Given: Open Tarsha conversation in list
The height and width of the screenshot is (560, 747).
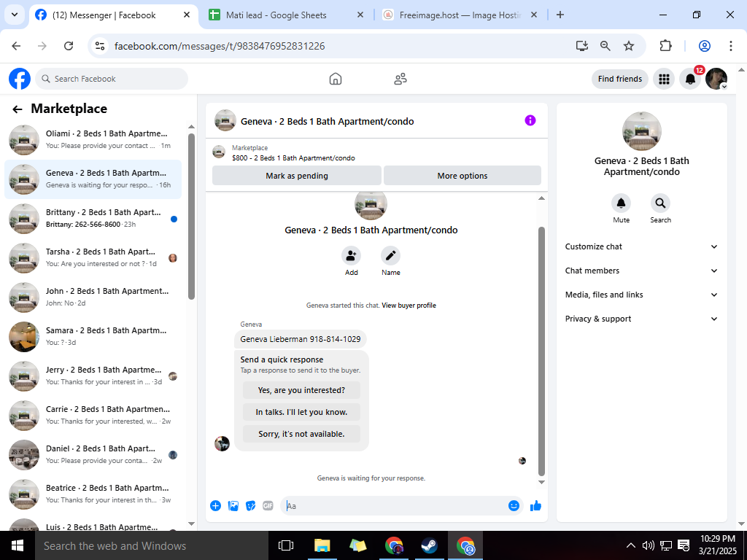Looking at the screenshot, I should (93, 257).
